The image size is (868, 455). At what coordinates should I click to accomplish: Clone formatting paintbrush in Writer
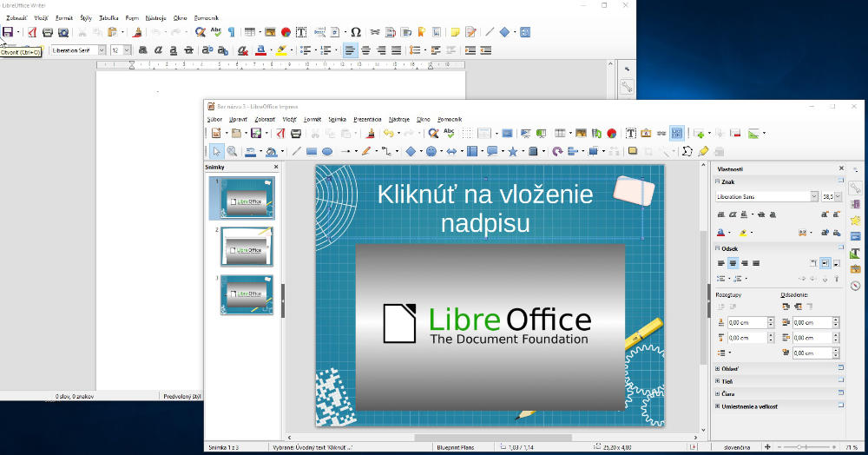pyautogui.click(x=137, y=32)
